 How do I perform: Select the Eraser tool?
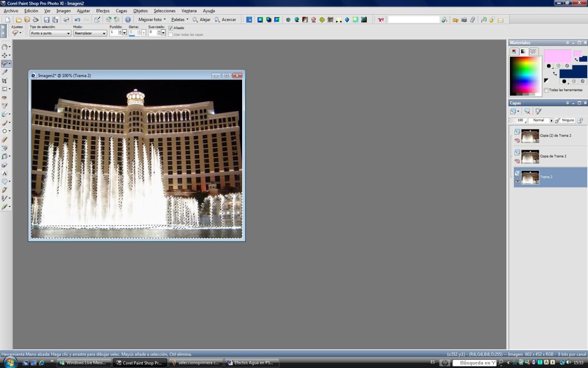pyautogui.click(x=5, y=139)
